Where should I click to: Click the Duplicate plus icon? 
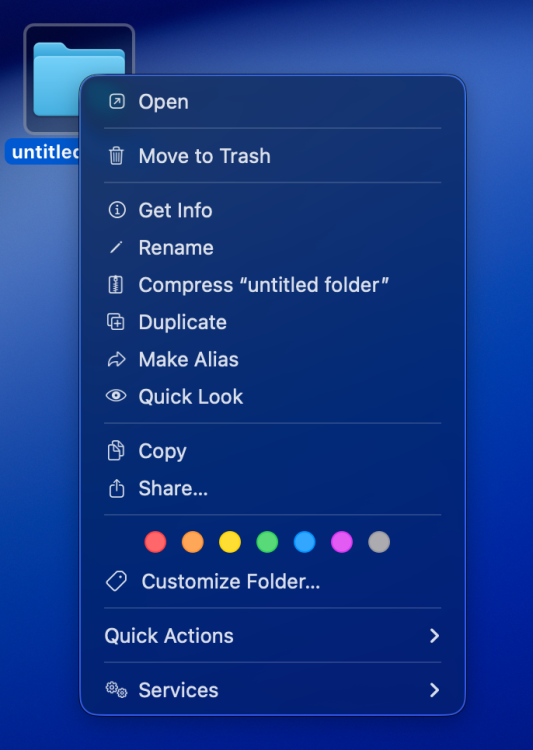click(x=116, y=321)
